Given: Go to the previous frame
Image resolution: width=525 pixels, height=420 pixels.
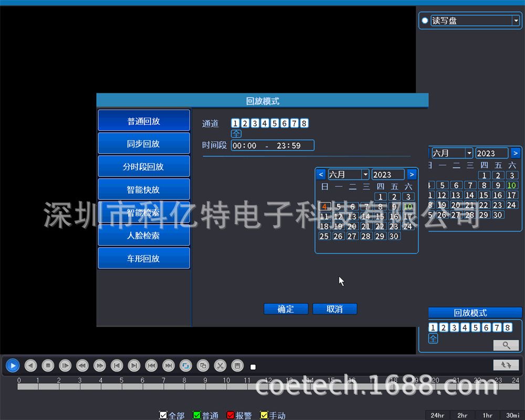Looking at the screenshot, I should click(x=117, y=365).
